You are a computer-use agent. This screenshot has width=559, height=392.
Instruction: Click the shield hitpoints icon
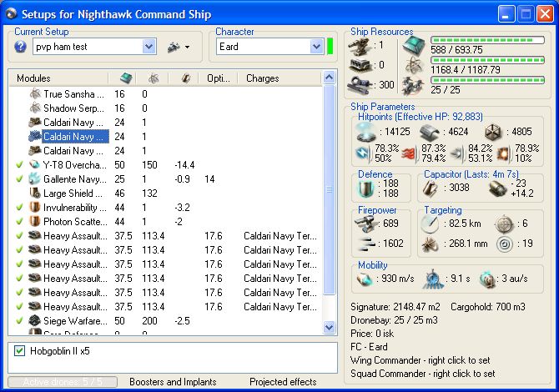click(x=365, y=131)
